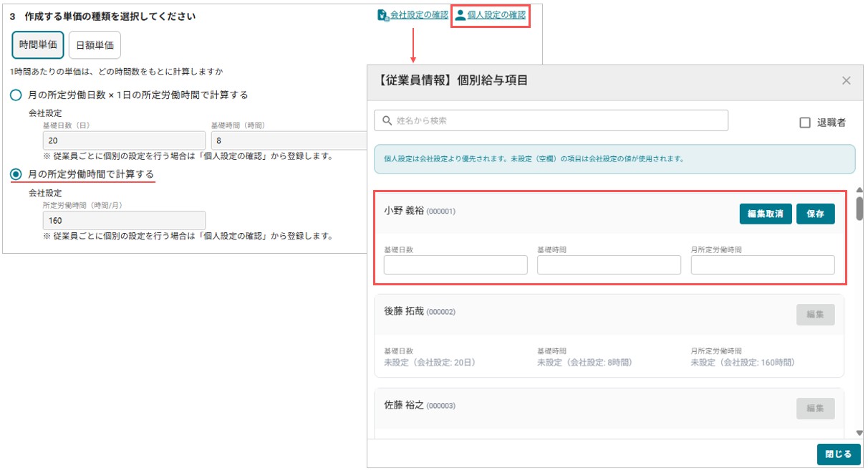Click the 基礎時間（時間） field showing 8
The height and width of the screenshot is (471, 868).
pyautogui.click(x=289, y=141)
